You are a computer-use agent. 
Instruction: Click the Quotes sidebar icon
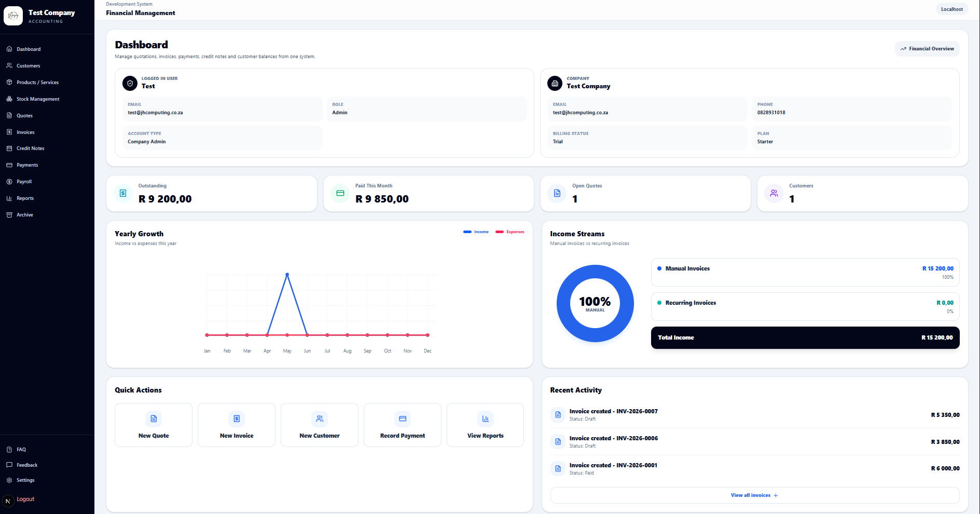coord(9,116)
